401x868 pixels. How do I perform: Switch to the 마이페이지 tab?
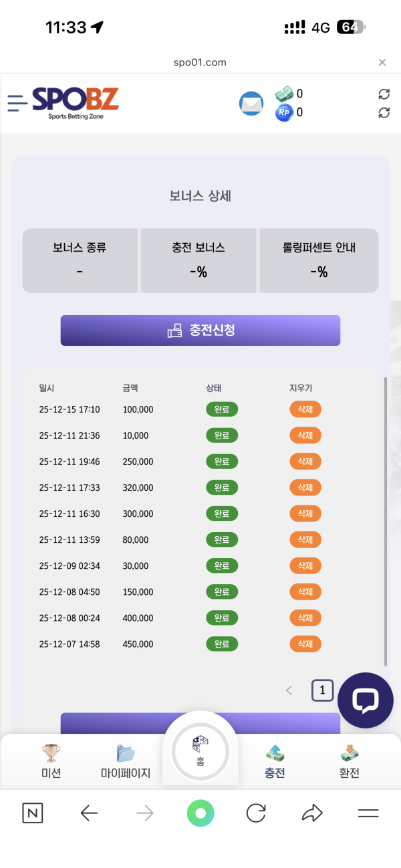pyautogui.click(x=126, y=761)
